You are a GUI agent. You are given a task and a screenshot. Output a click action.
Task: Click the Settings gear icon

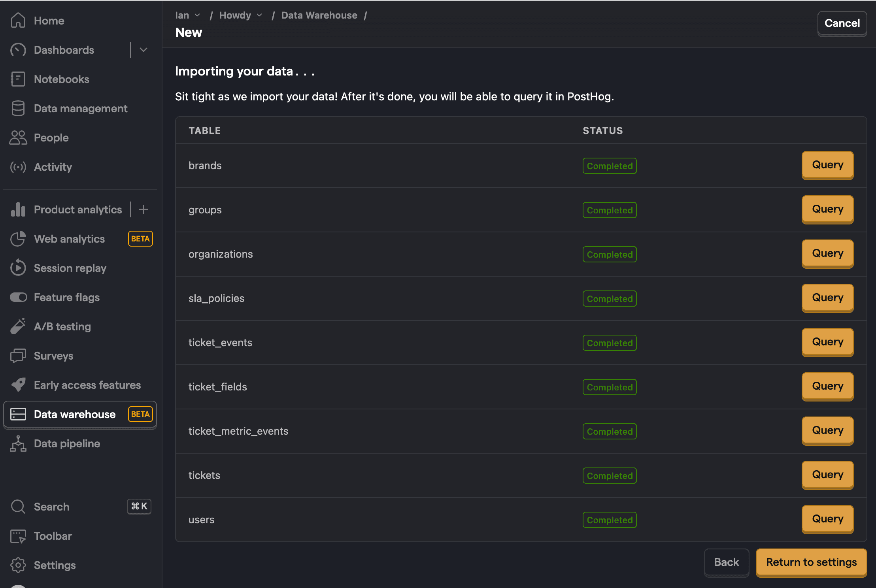click(18, 565)
